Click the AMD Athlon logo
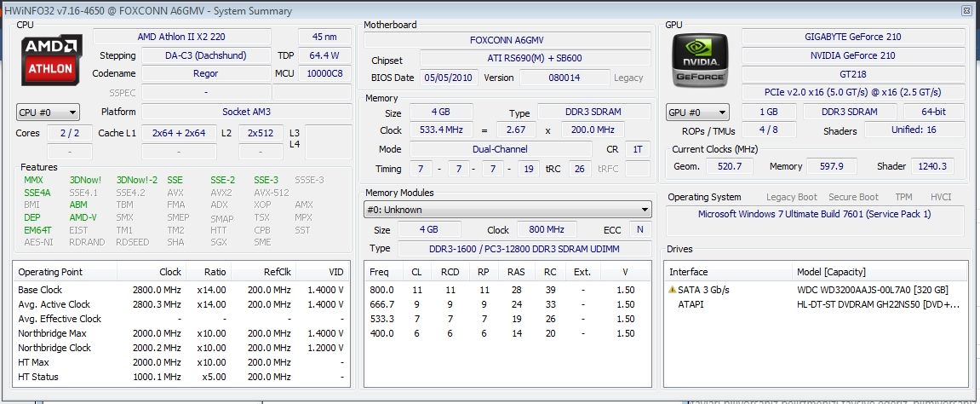The height and width of the screenshot is (404, 980). 50,60
